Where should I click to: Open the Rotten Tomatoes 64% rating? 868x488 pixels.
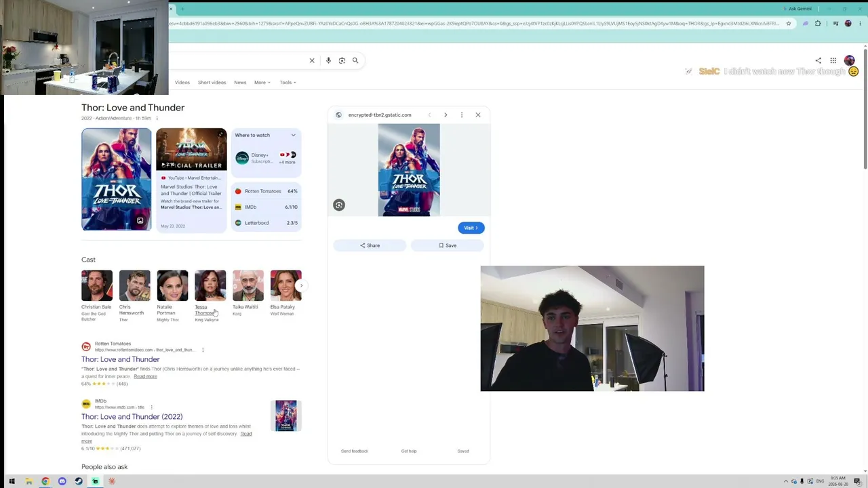pyautogui.click(x=267, y=191)
